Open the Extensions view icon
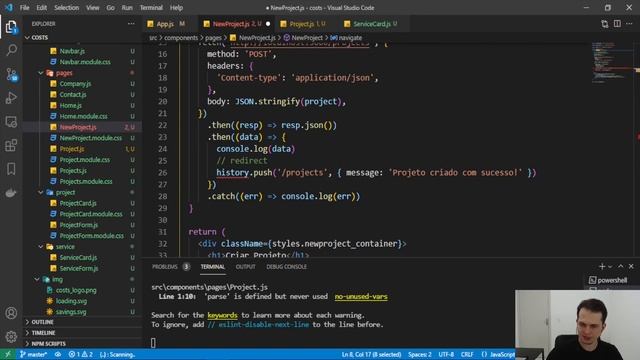640x360 pixels. tap(11, 145)
